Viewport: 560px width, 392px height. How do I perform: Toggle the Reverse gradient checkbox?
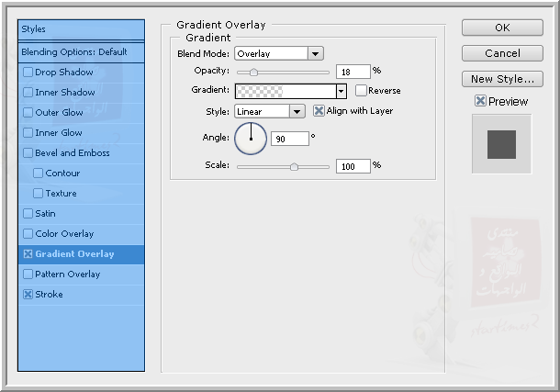pyautogui.click(x=361, y=91)
